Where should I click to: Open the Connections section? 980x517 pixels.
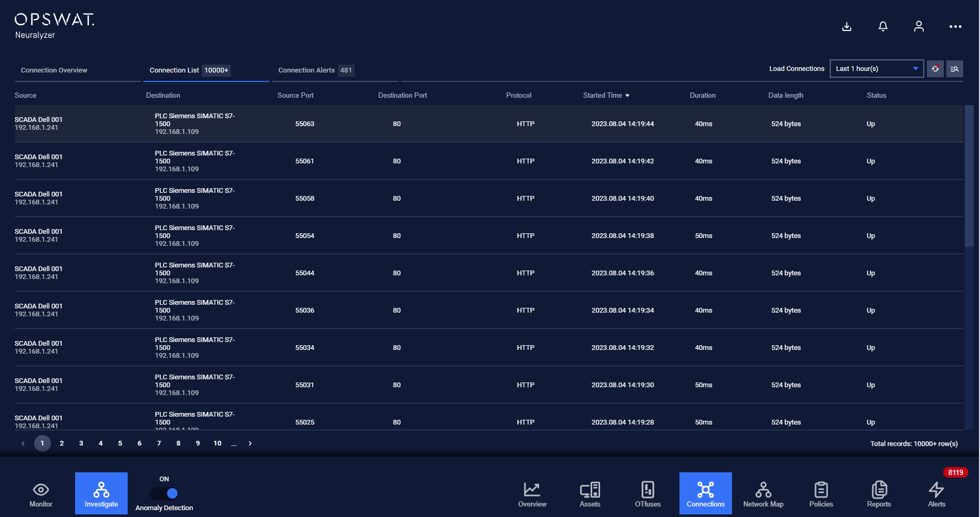tap(706, 493)
